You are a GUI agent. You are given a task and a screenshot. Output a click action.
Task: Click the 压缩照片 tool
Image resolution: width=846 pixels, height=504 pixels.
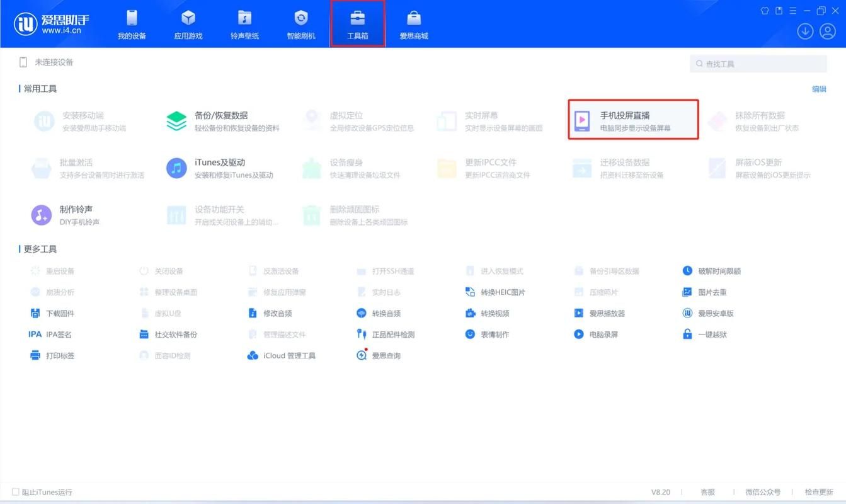point(596,292)
